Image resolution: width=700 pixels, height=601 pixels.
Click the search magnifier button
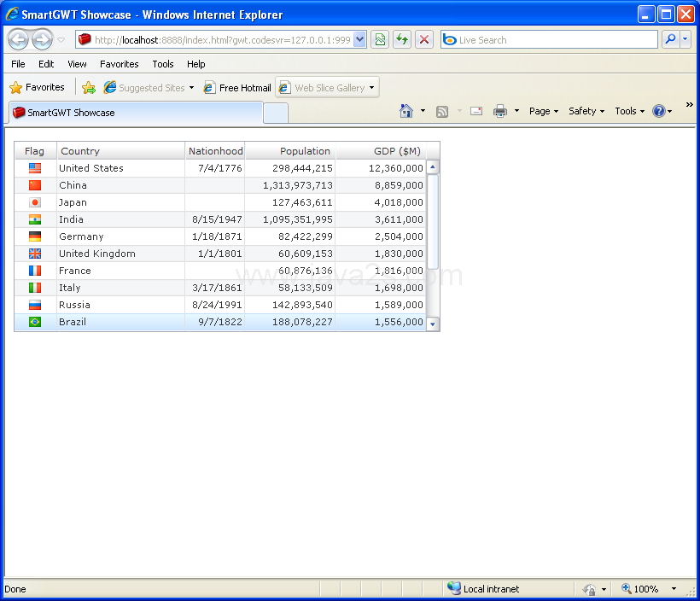tap(670, 40)
